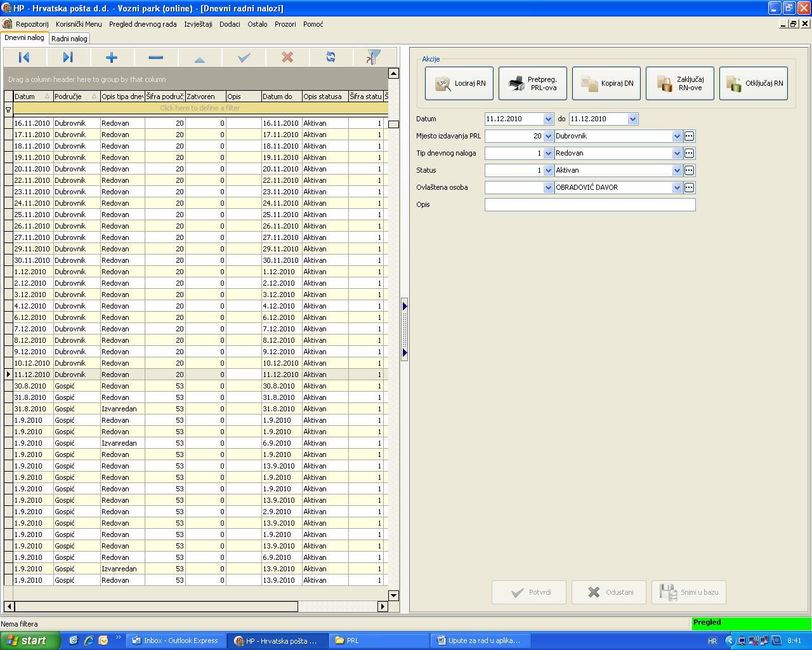The image size is (812, 650).
Task: Open Pregled dnevnog rada menu
Action: click(x=143, y=24)
